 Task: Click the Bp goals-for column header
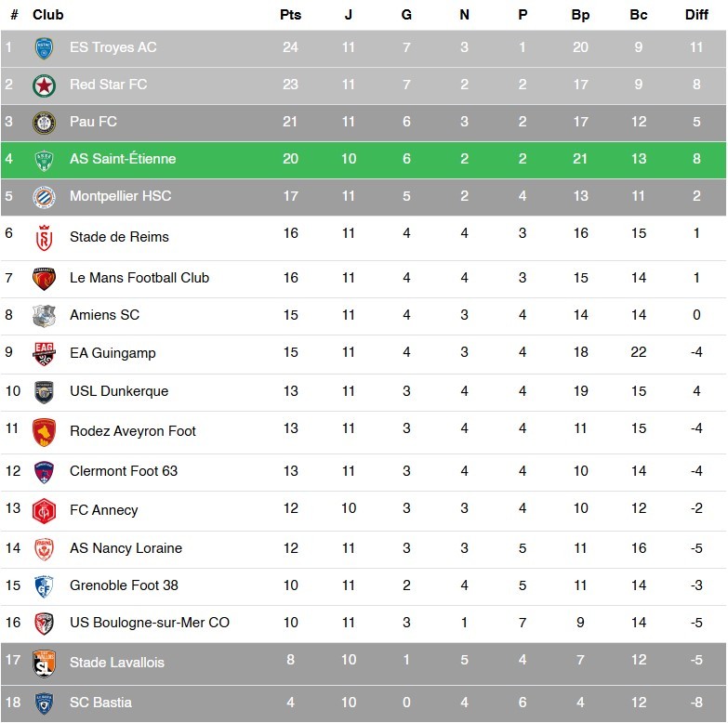[580, 15]
